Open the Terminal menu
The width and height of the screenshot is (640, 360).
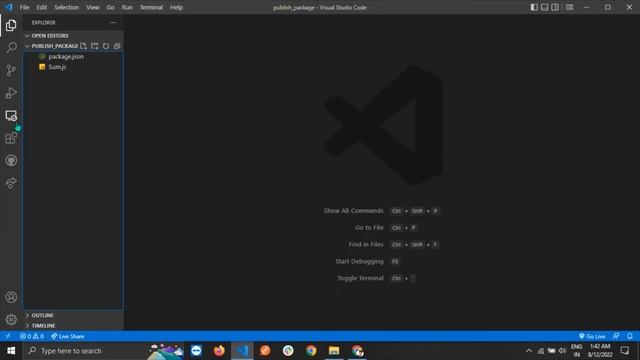pos(151,7)
